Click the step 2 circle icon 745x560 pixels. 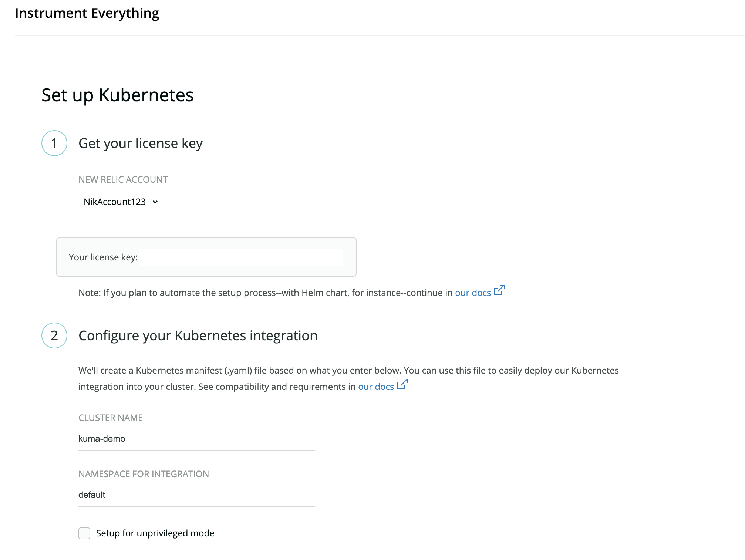54,335
